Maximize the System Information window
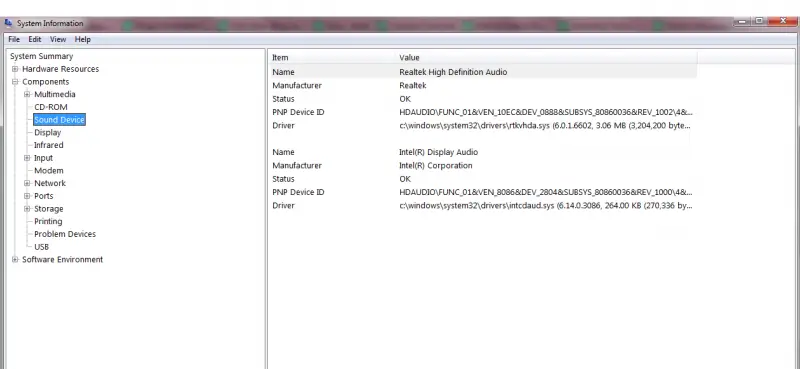This screenshot has height=369, width=800. [759, 21]
